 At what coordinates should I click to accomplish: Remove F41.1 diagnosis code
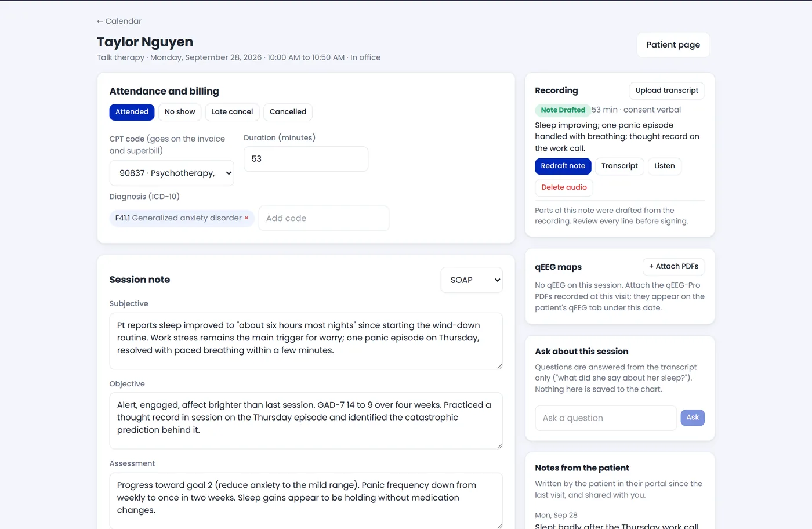(x=246, y=218)
